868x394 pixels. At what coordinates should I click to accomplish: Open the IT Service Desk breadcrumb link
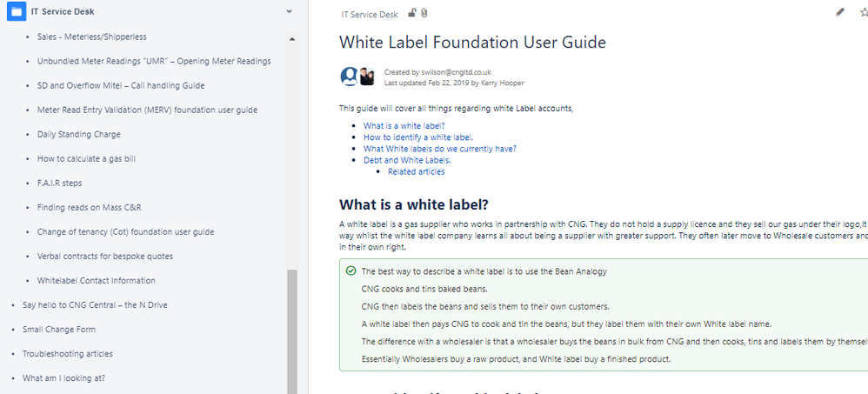(x=370, y=15)
